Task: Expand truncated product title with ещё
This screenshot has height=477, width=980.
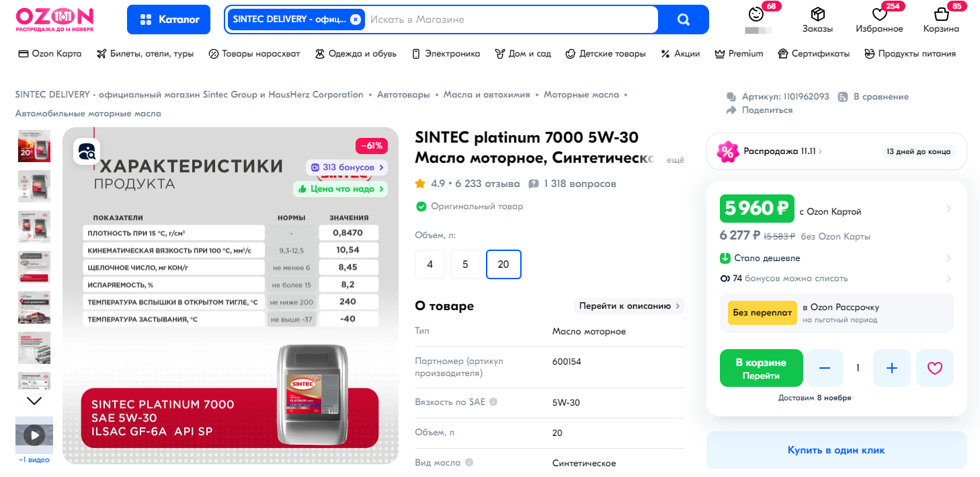Action: point(675,160)
